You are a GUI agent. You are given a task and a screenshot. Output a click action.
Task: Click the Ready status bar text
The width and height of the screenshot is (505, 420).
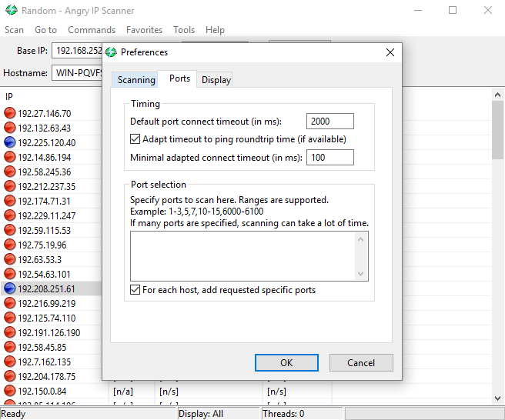tap(13, 414)
